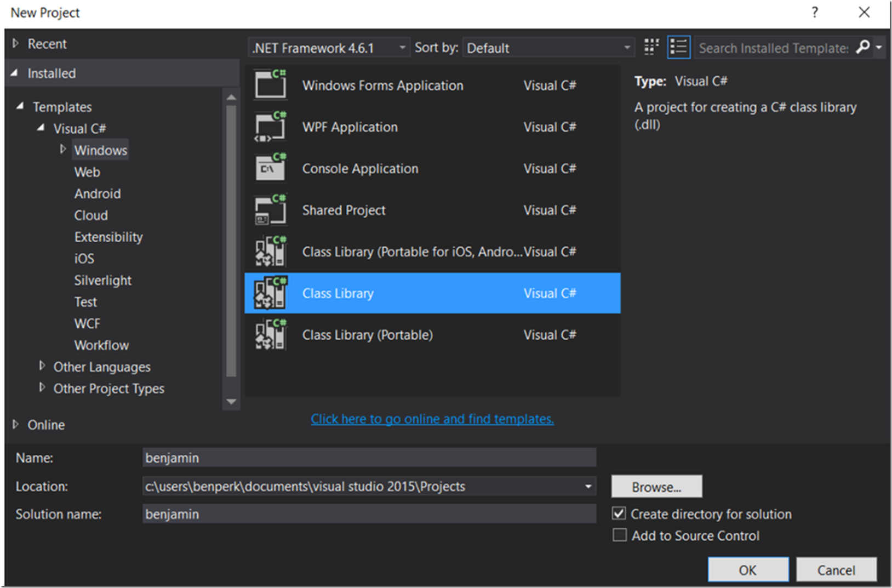Click the OK button
Image resolution: width=892 pixels, height=588 pixels.
(x=748, y=570)
